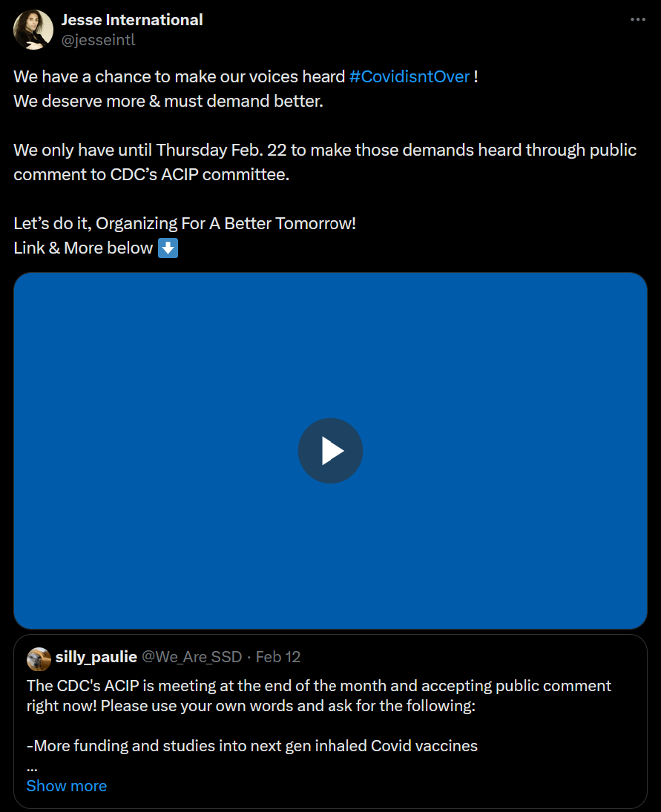
Task: Click the Feb 12 timestamp
Action: tap(278, 656)
